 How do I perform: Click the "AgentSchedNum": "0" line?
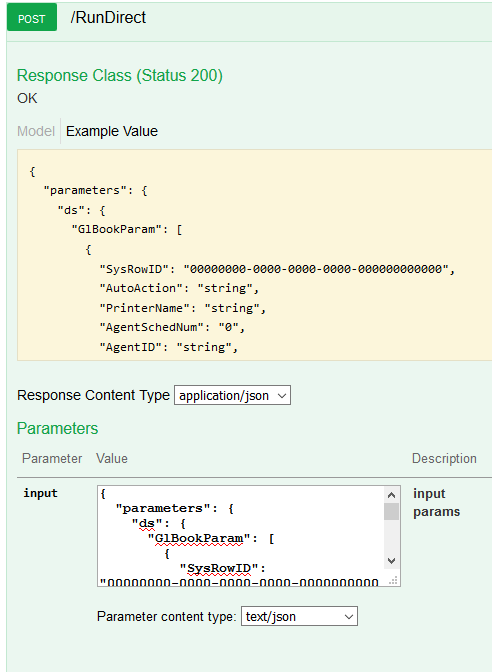(x=172, y=327)
